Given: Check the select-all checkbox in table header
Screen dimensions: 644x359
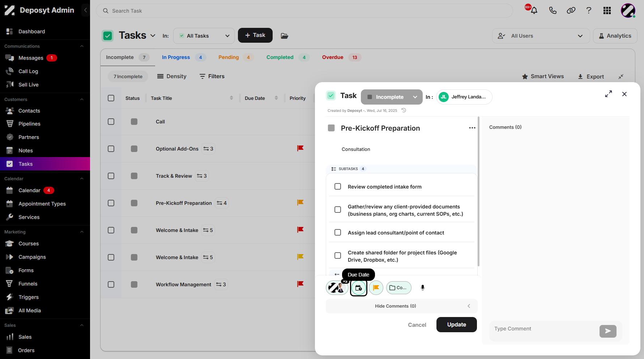Looking at the screenshot, I should [111, 98].
